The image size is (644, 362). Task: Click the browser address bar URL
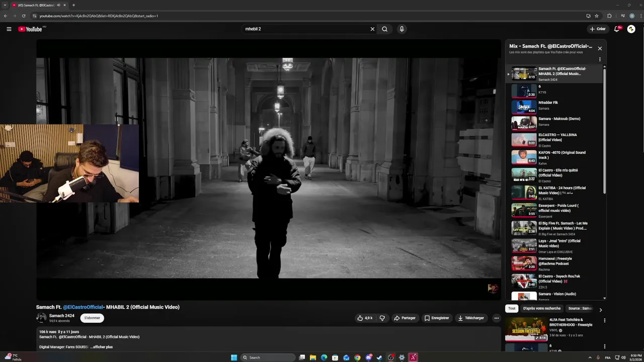99,16
